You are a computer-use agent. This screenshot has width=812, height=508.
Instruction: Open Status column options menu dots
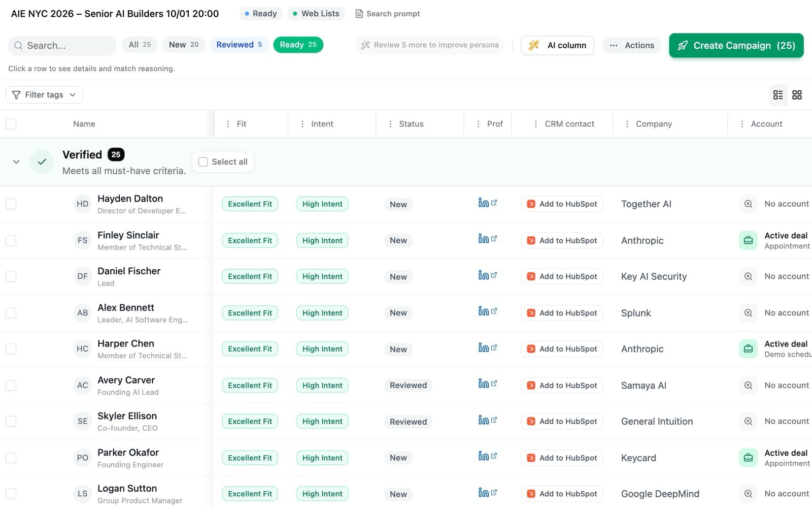[x=390, y=124]
